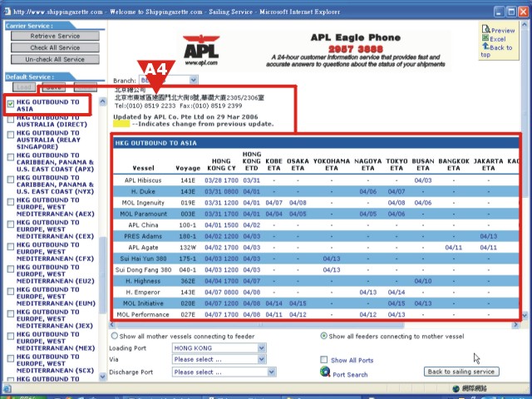Open the Loading Port HONG KONG dropdown

[x=261, y=347]
